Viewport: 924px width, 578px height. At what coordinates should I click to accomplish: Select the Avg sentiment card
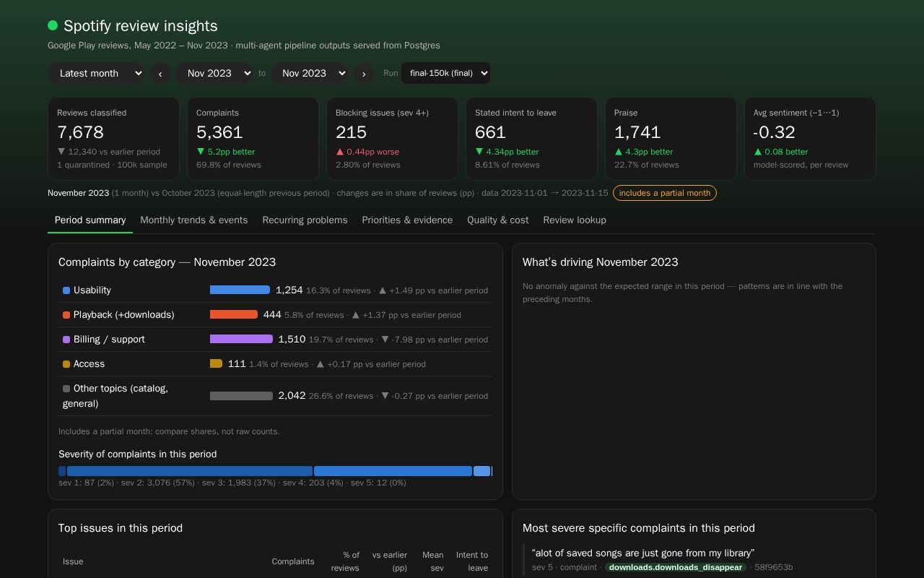(810, 139)
